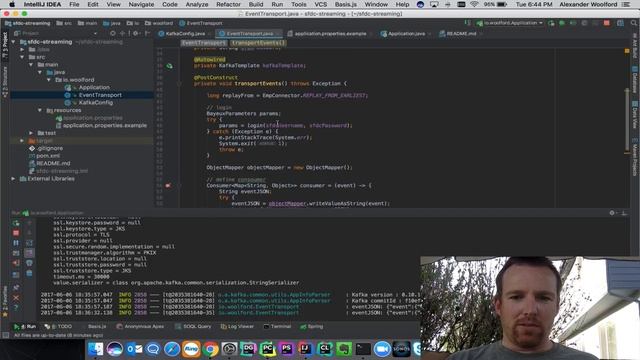Click the gutter breakpoint icon beside consumer line

(x=168, y=185)
